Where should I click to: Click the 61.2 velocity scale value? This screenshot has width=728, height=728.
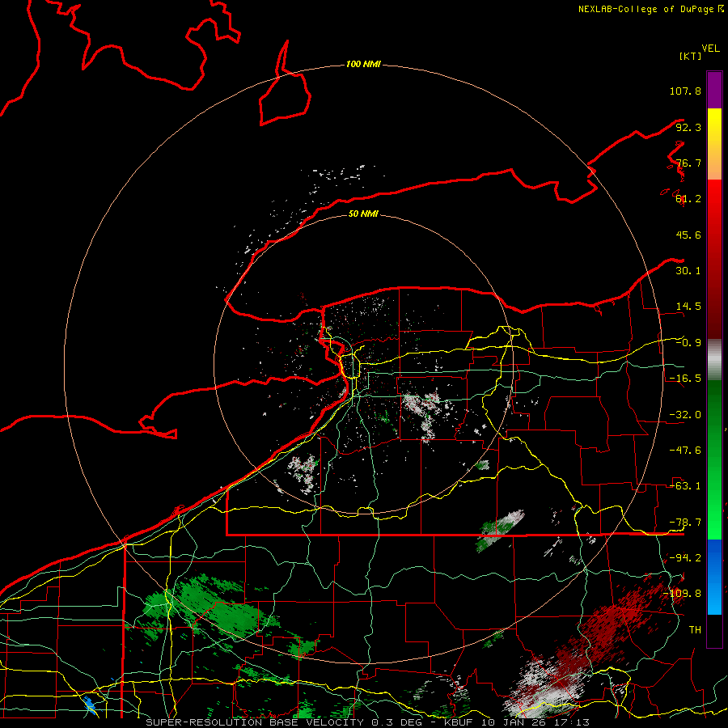[x=688, y=199]
